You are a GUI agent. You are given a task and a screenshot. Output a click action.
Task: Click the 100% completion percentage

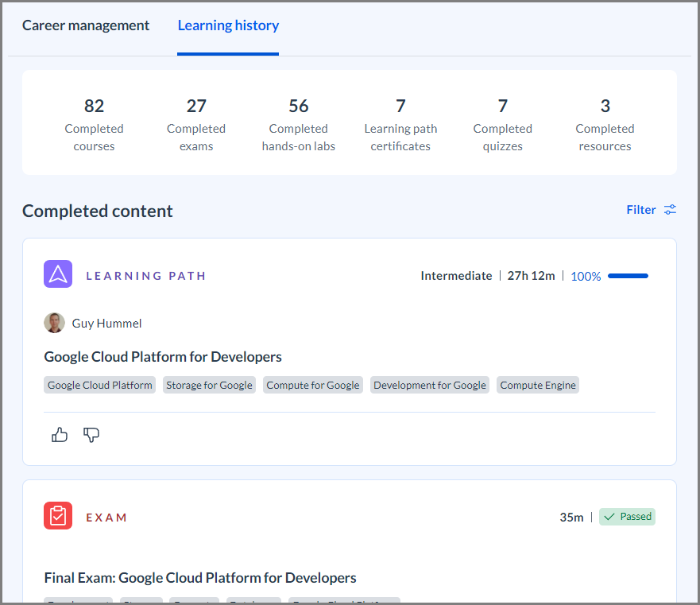point(586,276)
